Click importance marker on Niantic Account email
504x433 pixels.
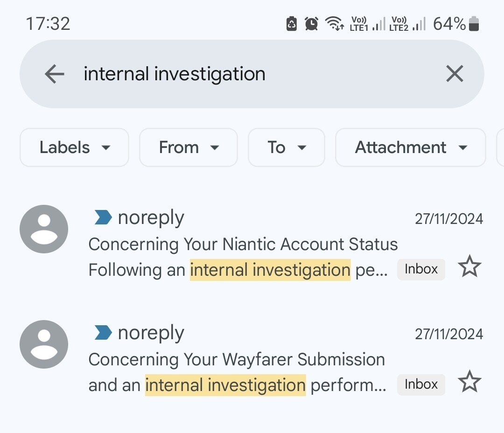[103, 217]
